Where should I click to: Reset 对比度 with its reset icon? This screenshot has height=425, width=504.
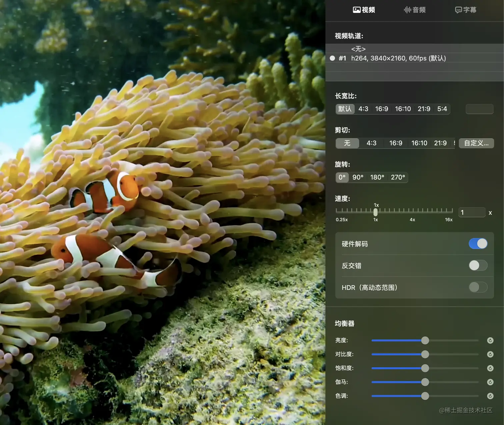490,354
